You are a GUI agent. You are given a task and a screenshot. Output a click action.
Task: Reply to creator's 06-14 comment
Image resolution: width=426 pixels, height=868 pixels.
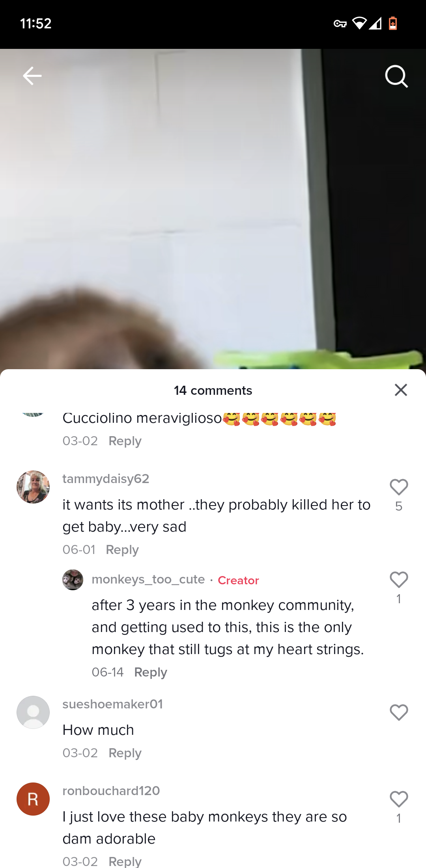click(x=151, y=672)
